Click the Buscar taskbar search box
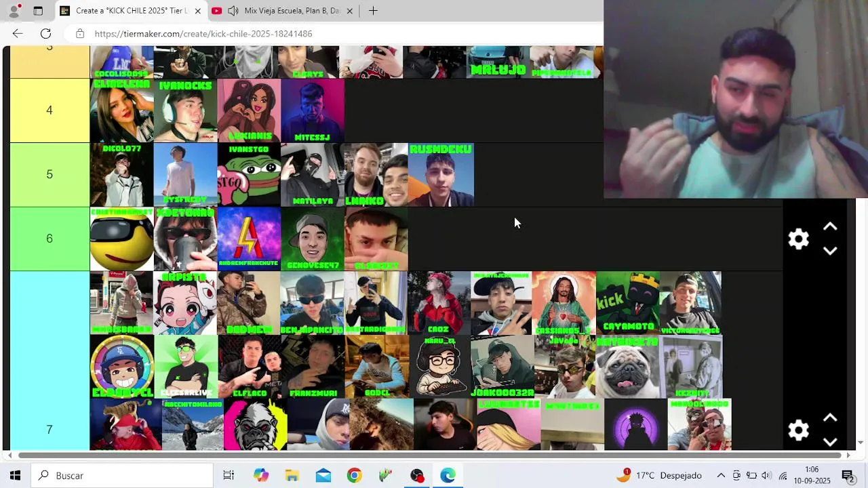 (x=122, y=476)
